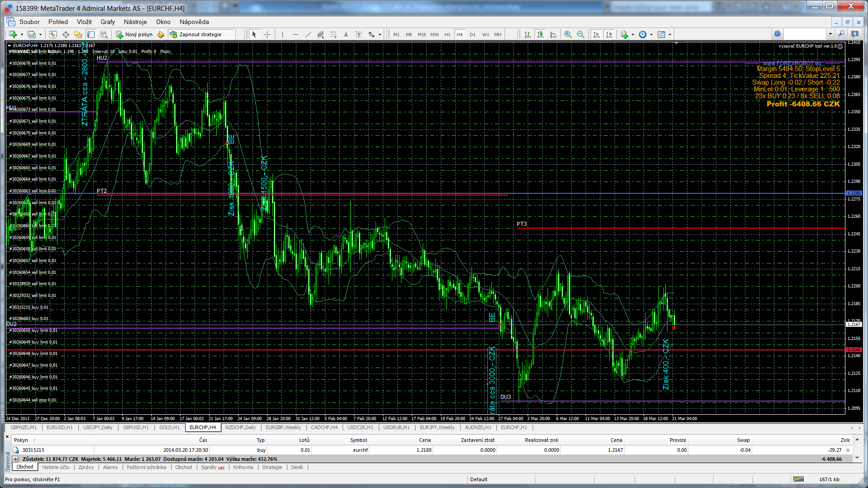The image size is (868, 488).
Task: Open the Market Watch window icon
Action: click(x=53, y=34)
